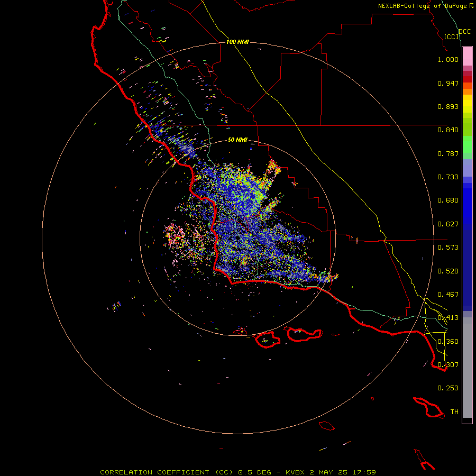Click the TH threshold legend label
The image size is (476, 476).
coord(454,412)
